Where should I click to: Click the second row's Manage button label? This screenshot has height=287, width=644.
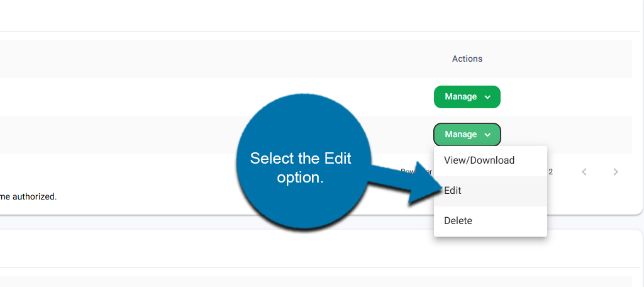tap(461, 134)
